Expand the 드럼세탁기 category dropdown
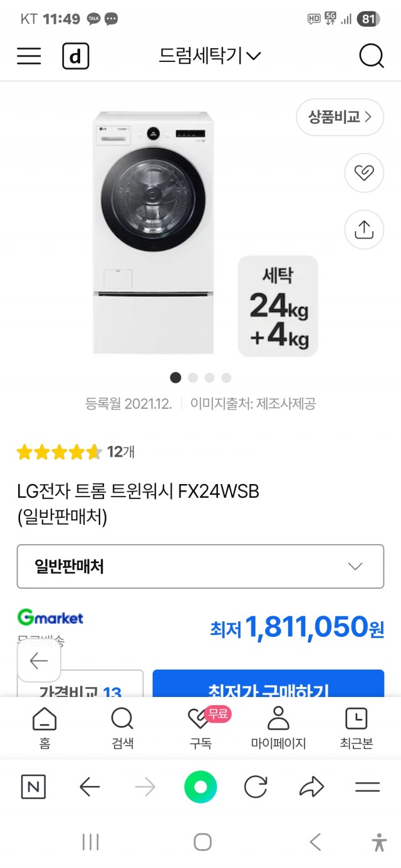Image resolution: width=401 pixels, height=868 pixels. [x=210, y=56]
